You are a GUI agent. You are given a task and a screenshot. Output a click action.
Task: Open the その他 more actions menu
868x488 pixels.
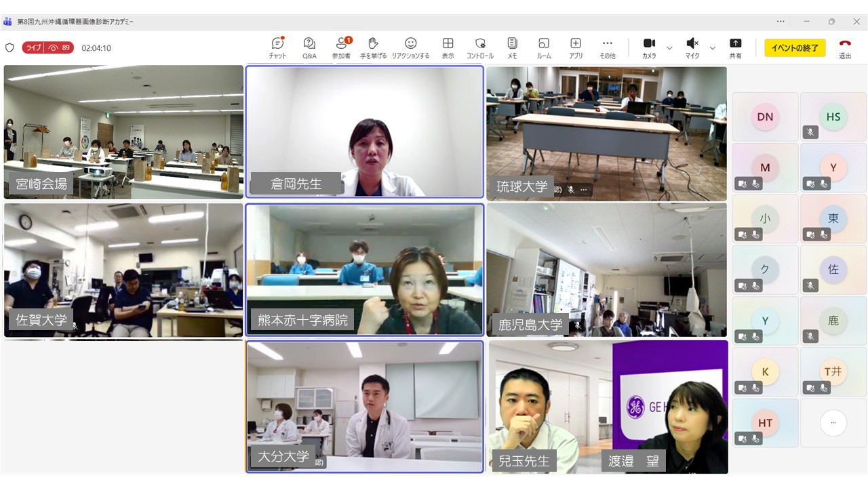point(608,47)
